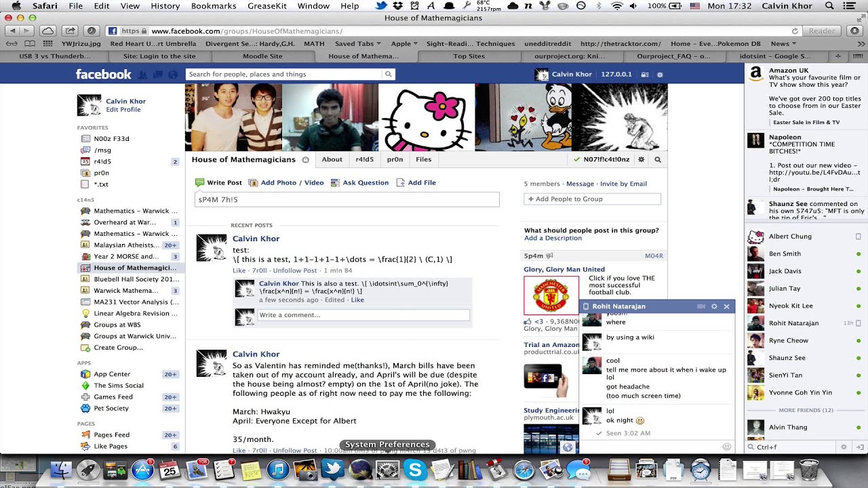Insert an emoticon in chat box
This screenshot has height=488, width=868.
pos(726,447)
